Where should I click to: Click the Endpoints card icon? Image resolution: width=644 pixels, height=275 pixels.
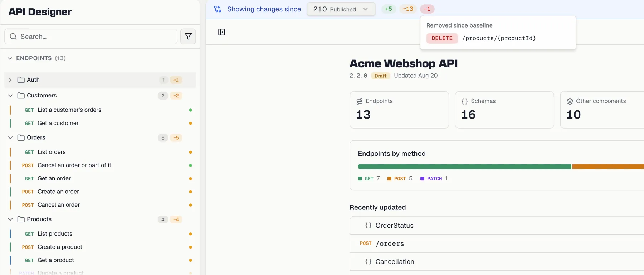pos(360,101)
